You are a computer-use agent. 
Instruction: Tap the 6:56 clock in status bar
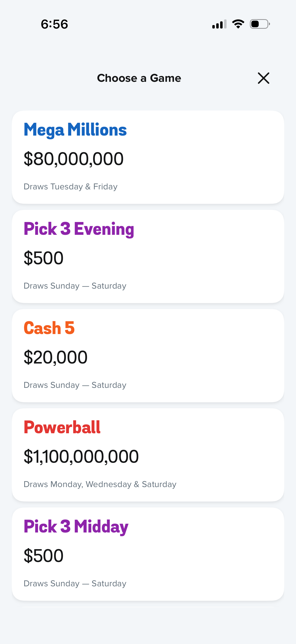point(54,24)
